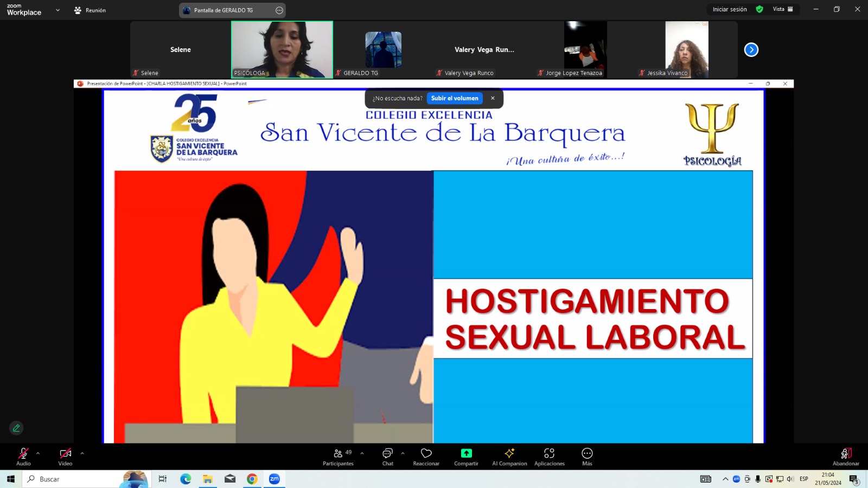Show next participants with blue arrow
The height and width of the screenshot is (488, 868).
coord(751,50)
